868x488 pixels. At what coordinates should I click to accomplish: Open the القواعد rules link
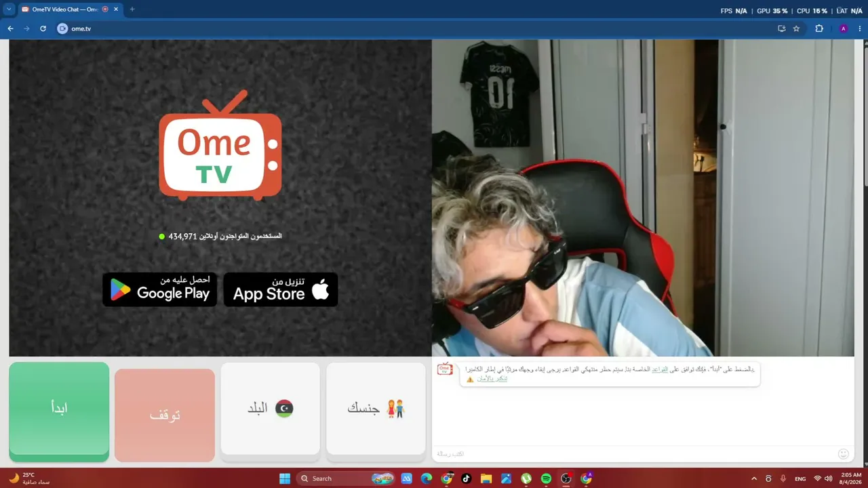[x=660, y=369]
